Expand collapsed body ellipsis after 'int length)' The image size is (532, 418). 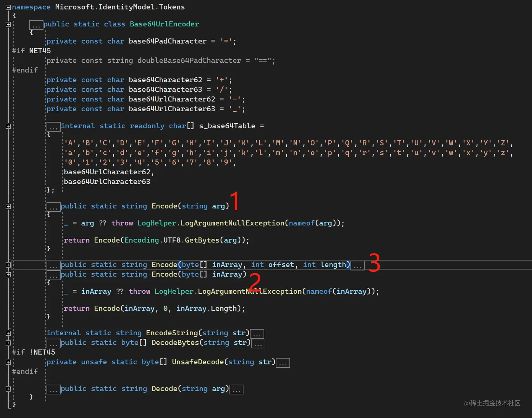click(x=357, y=266)
